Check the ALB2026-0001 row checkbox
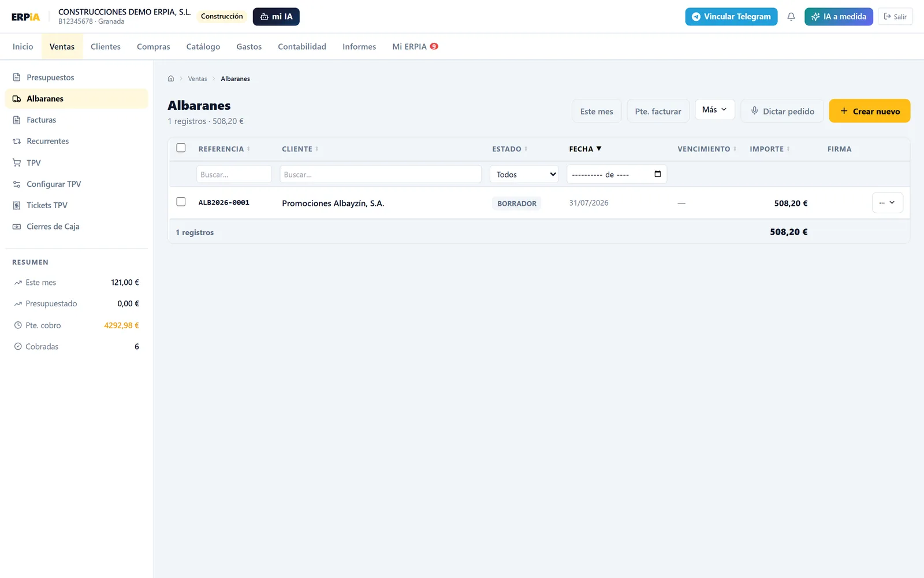Screen dimensions: 924x578 [x=181, y=202]
